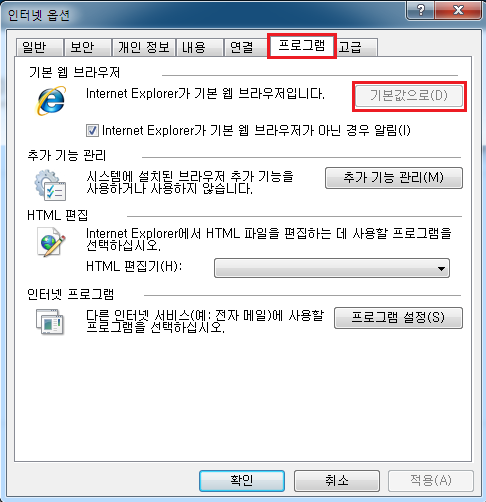486x502 pixels.
Task: Switch to the 일반 tab
Action: coord(40,47)
